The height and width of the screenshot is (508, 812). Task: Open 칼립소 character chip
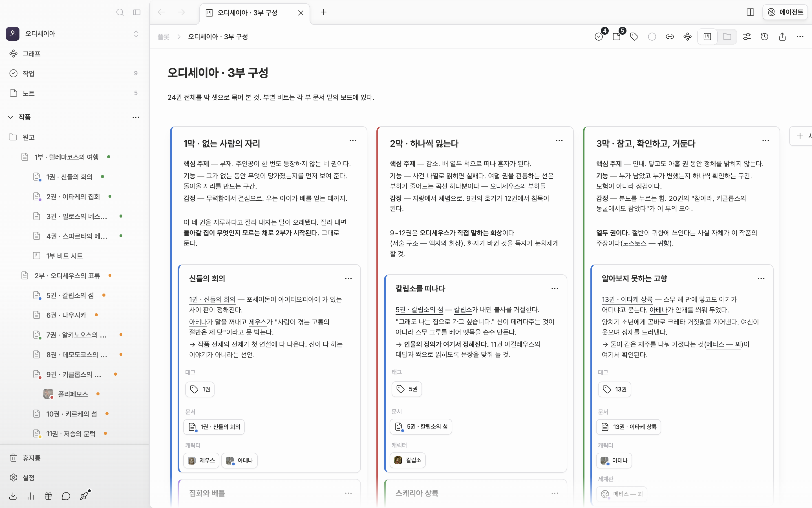(x=408, y=460)
